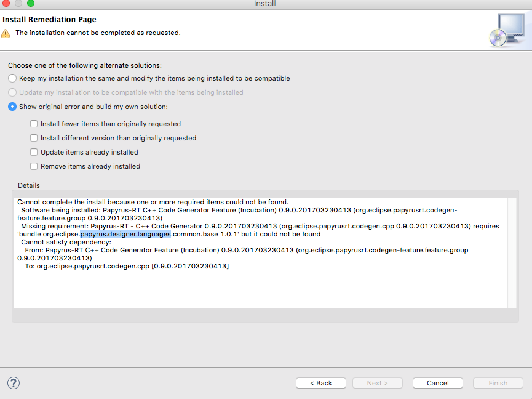Click the Details pane vertical scrollbar
This screenshot has width=532, height=399.
pyautogui.click(x=512, y=253)
